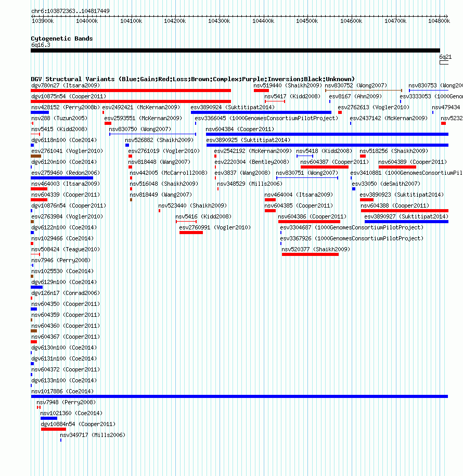The width and height of the screenshot is (463, 476).
Task: Open nsv604384 (Cooper2011) variant label
Action: 240,130
